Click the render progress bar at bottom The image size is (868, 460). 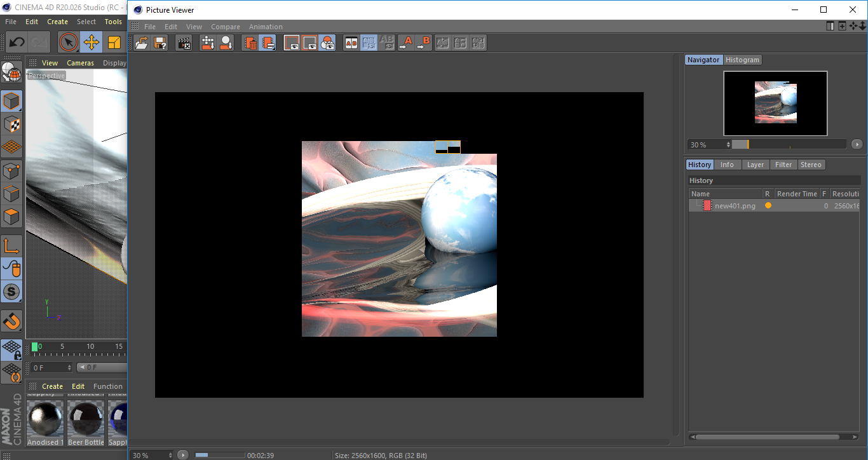tap(219, 455)
